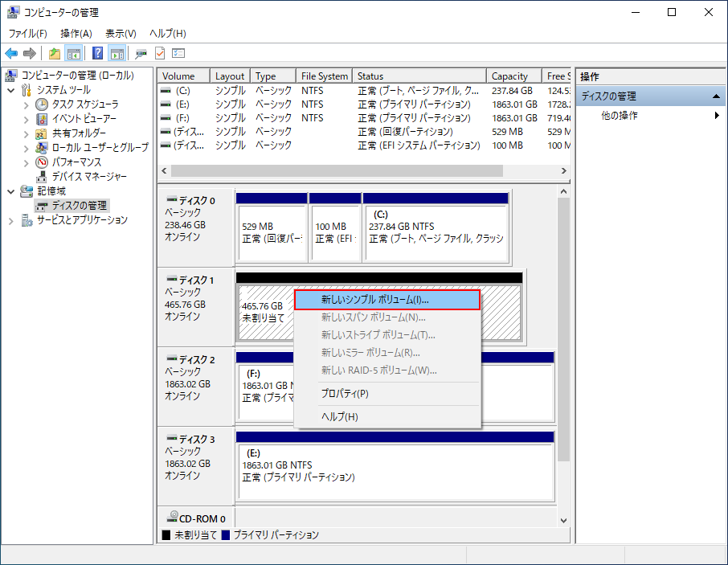Select the 529 MB recovery partition on Disk 0
Screen dimensions: 728x565
(272, 227)
